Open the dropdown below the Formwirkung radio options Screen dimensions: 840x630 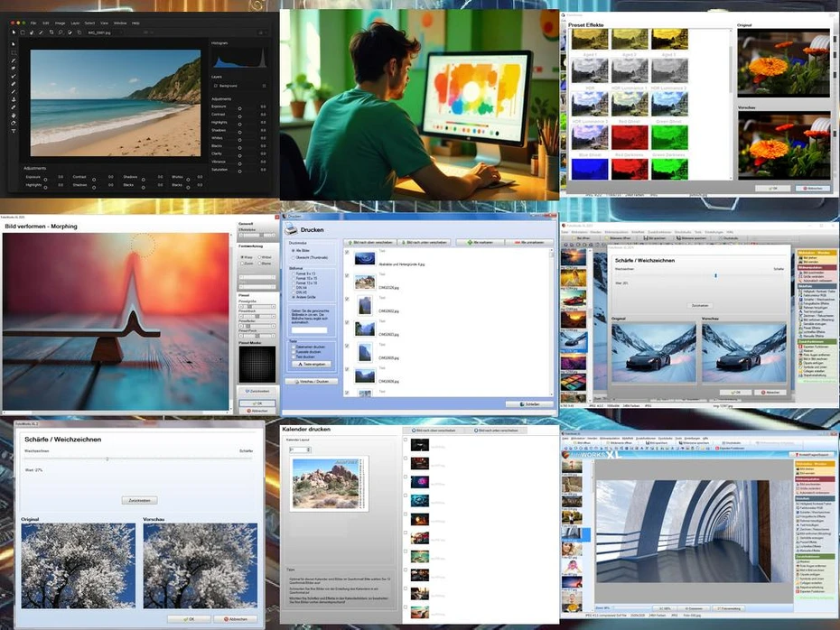pos(256,277)
